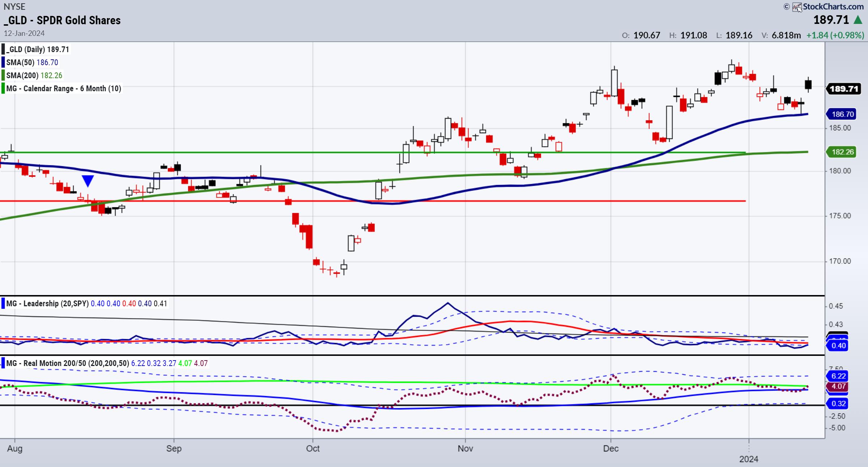
Task: Click the Oct label on time axis
Action: (313, 449)
